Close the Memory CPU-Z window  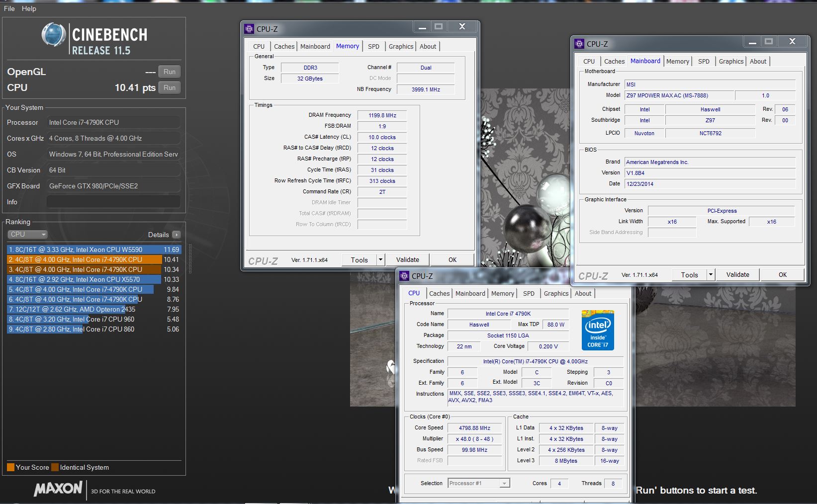click(x=462, y=27)
